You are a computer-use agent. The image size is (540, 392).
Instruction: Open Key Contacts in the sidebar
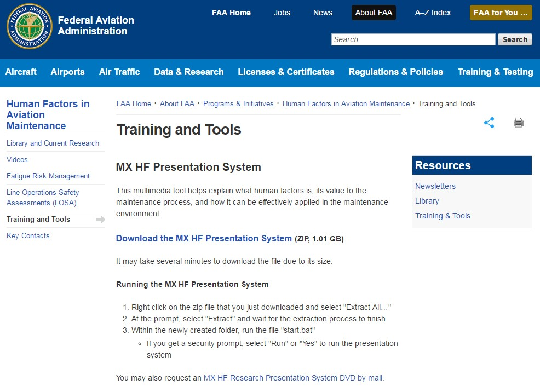click(x=28, y=235)
